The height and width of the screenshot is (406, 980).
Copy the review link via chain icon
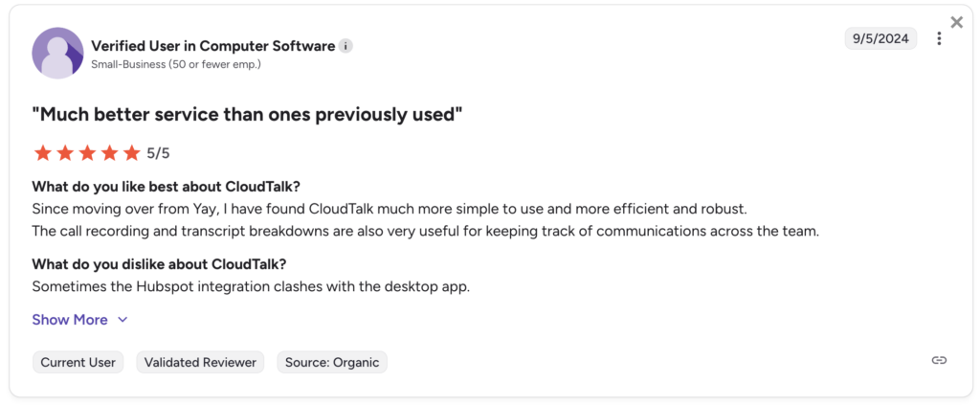coord(939,360)
